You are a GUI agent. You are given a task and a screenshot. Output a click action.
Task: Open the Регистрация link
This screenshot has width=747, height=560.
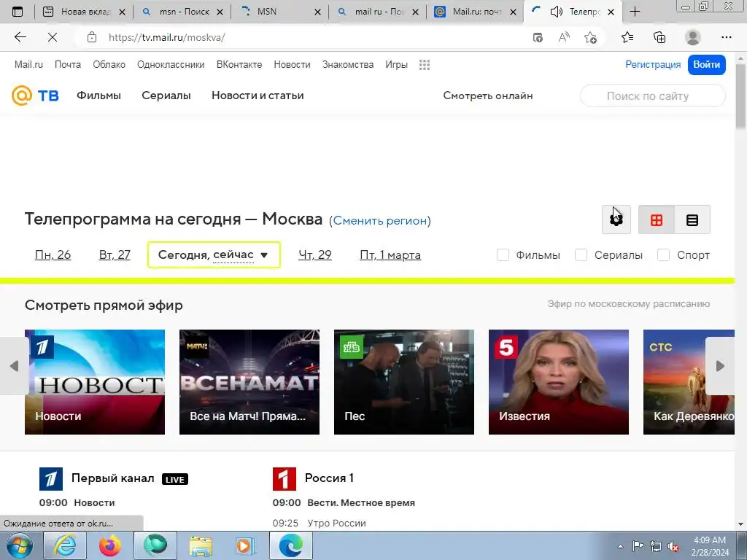point(653,65)
